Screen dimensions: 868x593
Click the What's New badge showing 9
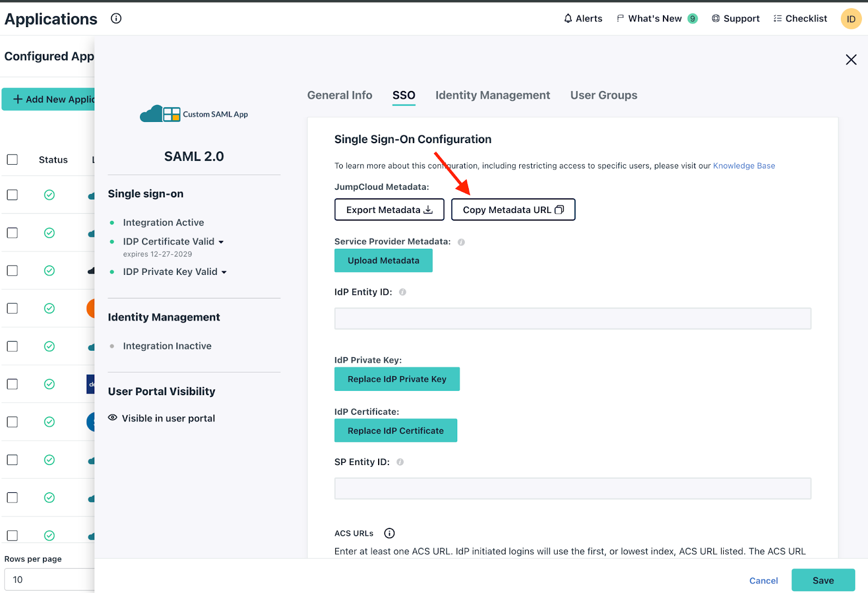[x=692, y=18]
